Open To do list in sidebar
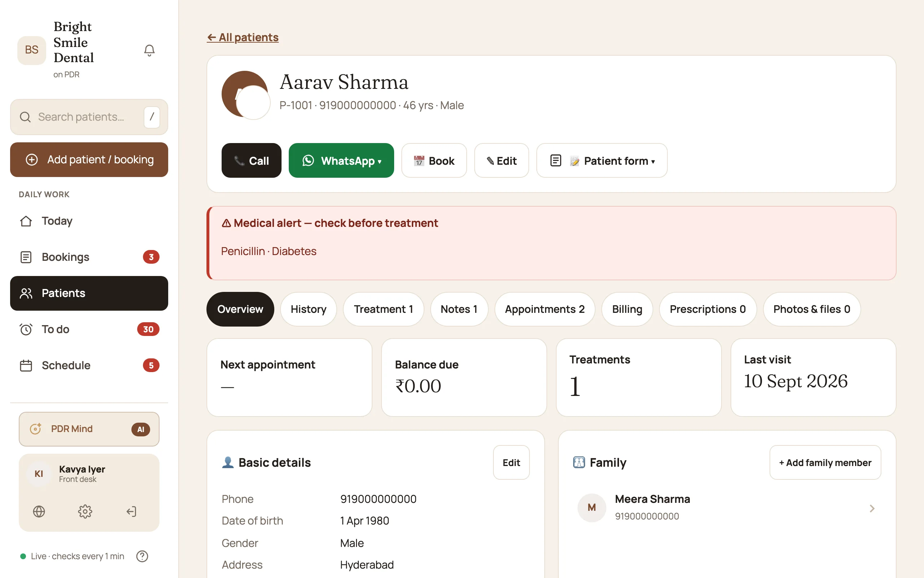The width and height of the screenshot is (924, 578). point(89,329)
